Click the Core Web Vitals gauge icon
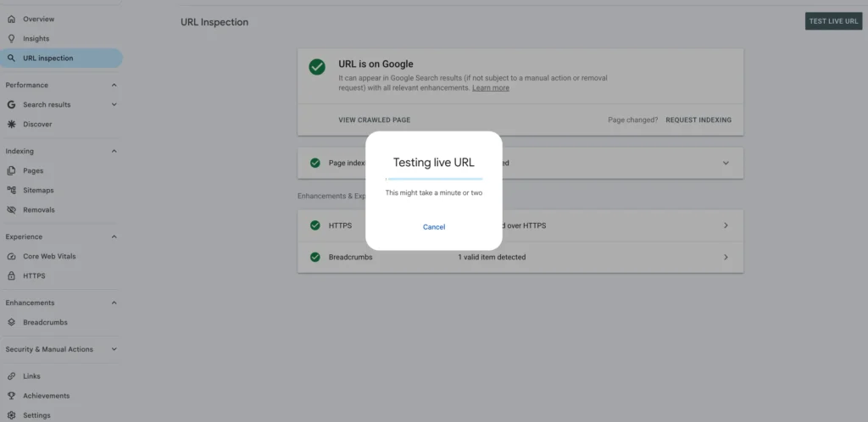 pos(11,256)
